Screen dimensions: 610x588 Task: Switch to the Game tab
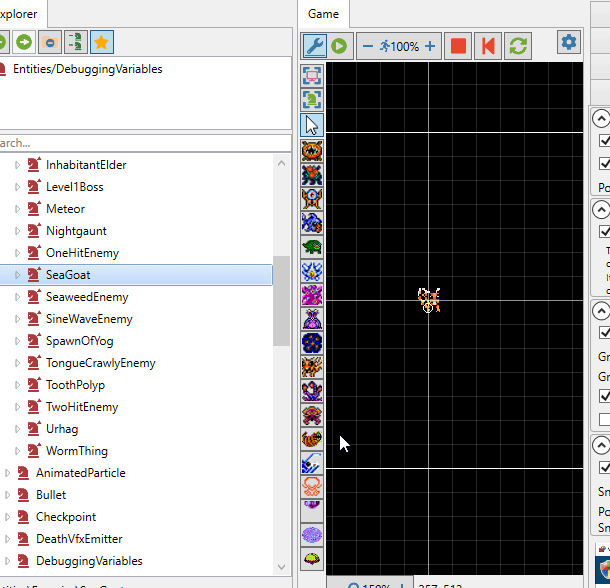pyautogui.click(x=323, y=14)
